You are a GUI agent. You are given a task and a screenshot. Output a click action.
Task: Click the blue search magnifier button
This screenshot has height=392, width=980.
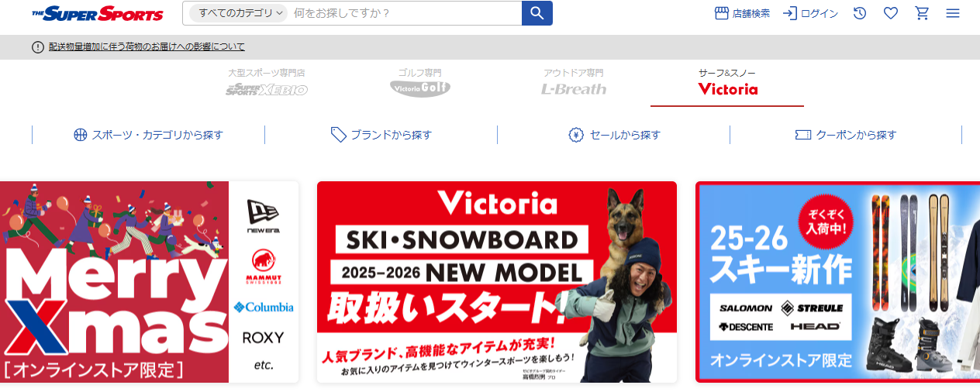click(x=537, y=13)
